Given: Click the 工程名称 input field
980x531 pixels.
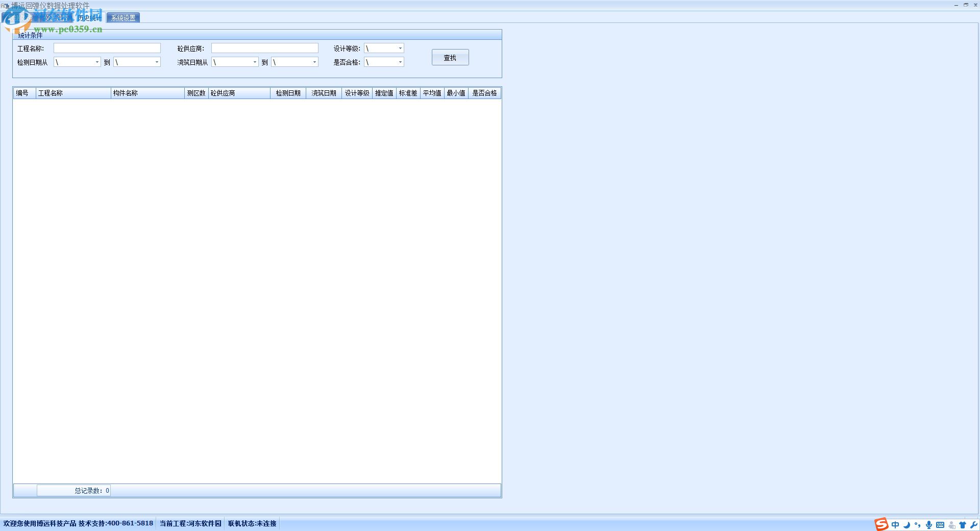Looking at the screenshot, I should click(107, 48).
